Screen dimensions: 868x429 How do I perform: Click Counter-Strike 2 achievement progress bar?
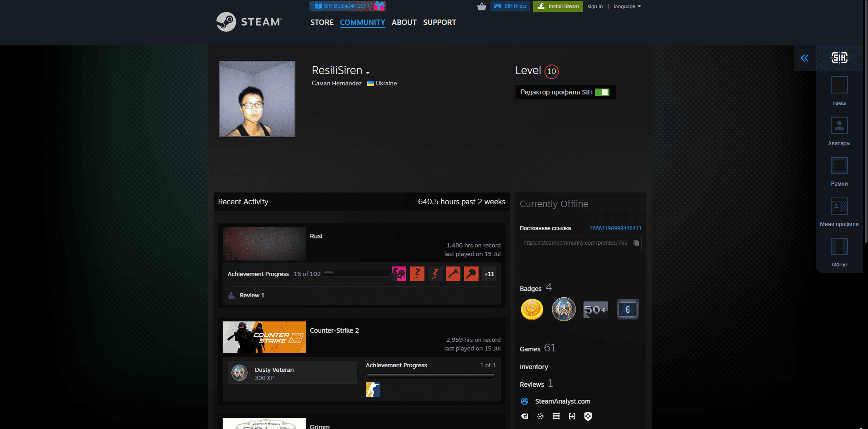point(431,376)
